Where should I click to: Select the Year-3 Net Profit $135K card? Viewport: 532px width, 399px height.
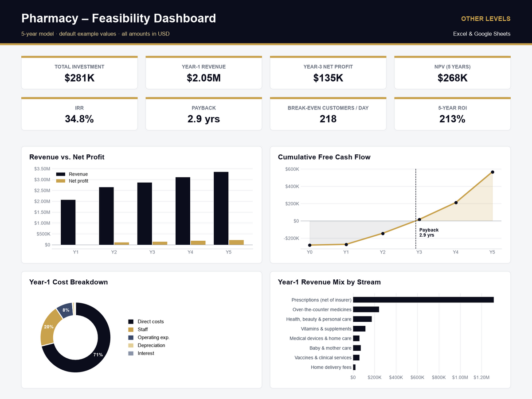[328, 72]
